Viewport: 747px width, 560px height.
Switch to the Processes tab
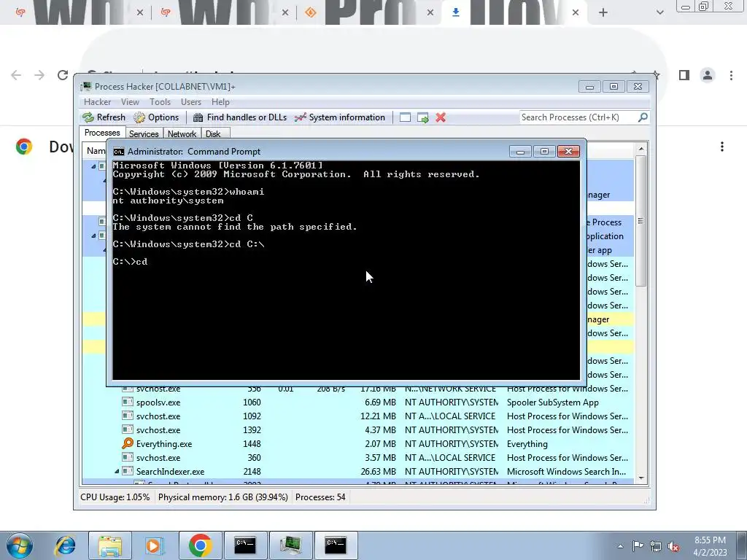pos(102,133)
